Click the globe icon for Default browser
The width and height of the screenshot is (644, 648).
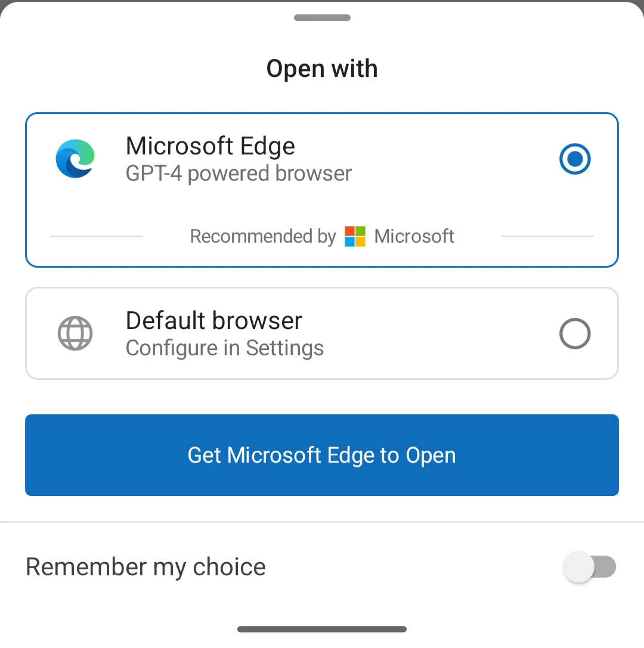point(75,333)
